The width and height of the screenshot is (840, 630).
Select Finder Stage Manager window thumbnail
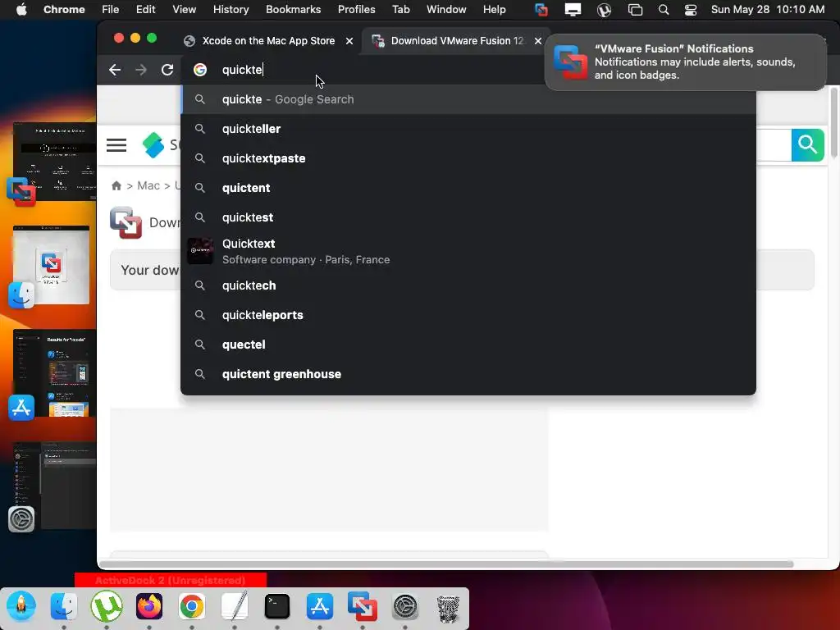[50, 266]
